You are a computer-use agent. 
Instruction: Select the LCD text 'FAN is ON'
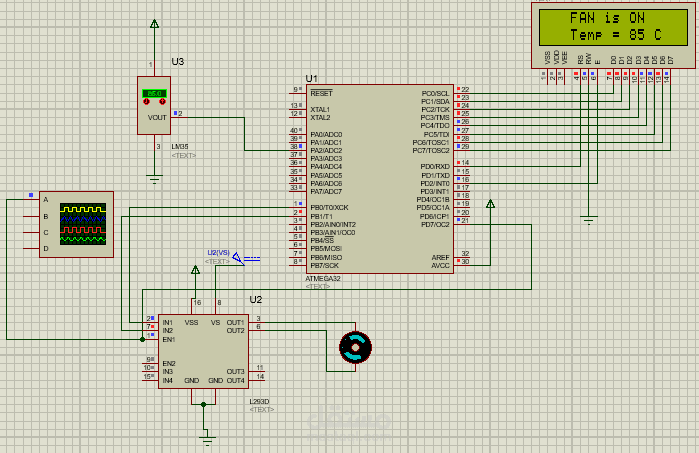(x=607, y=18)
